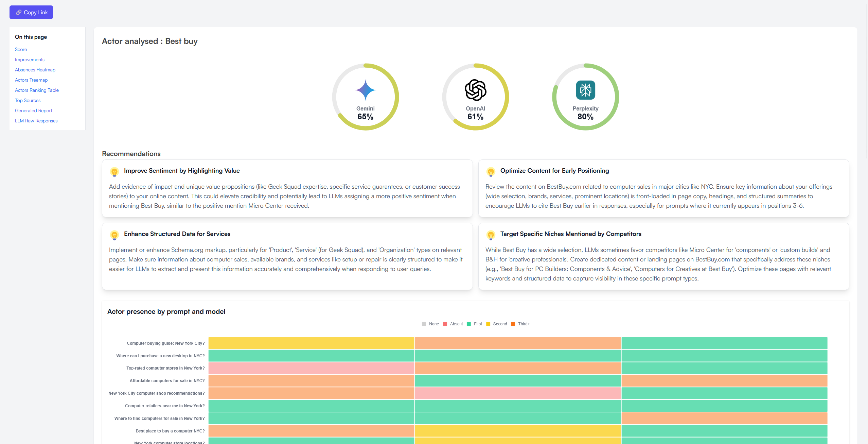
Task: Click lightbulb icon beside Improve Sentiment
Action: (114, 172)
